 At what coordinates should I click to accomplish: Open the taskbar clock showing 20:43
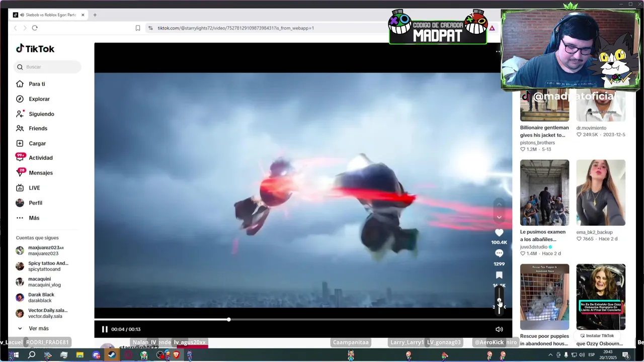607,355
